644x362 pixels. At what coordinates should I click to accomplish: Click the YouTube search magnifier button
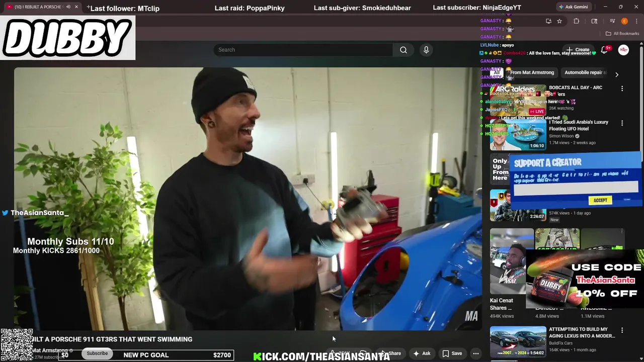pos(403,50)
